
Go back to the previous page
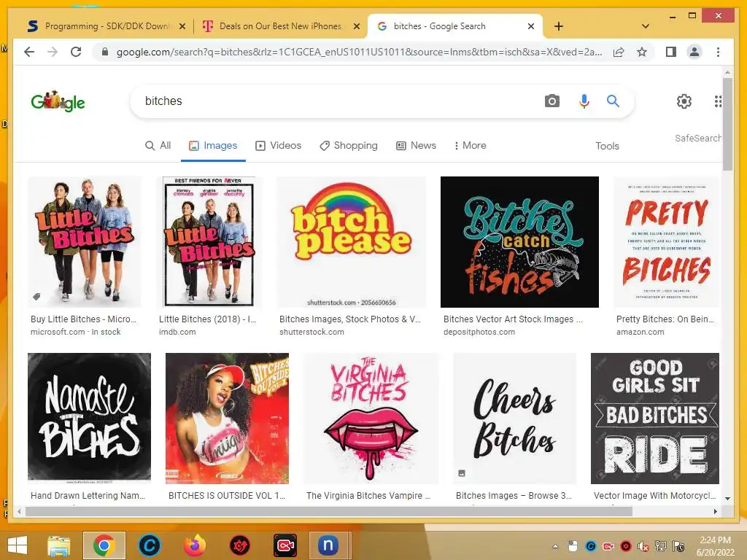tap(29, 52)
